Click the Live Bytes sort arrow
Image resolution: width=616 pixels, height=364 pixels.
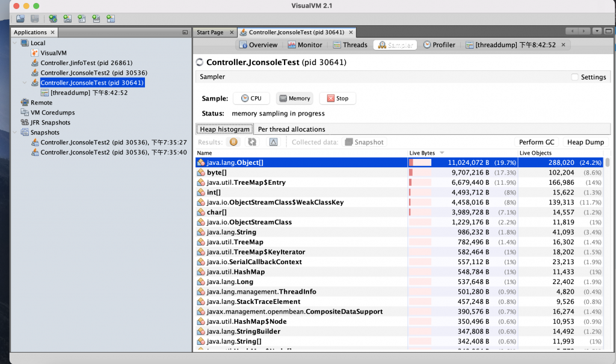pos(442,153)
